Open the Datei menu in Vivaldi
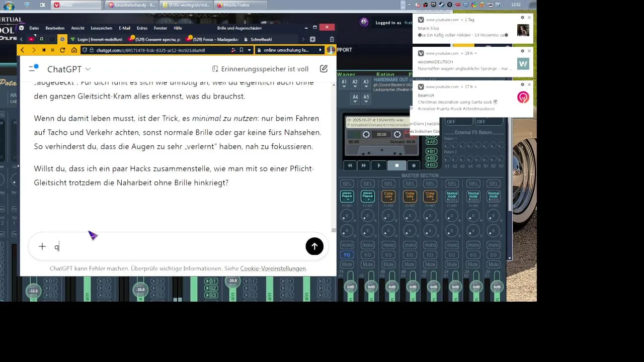The height and width of the screenshot is (362, 644). [x=34, y=28]
